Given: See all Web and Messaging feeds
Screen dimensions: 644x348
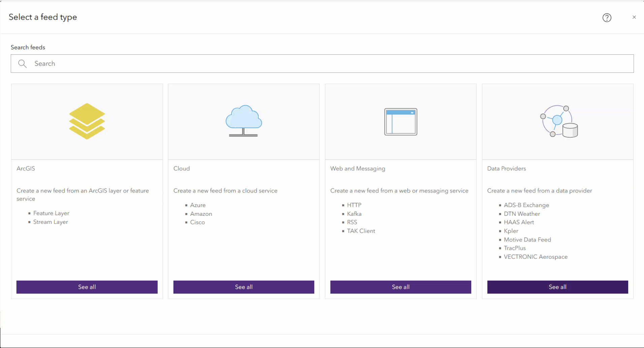Looking at the screenshot, I should [x=400, y=287].
